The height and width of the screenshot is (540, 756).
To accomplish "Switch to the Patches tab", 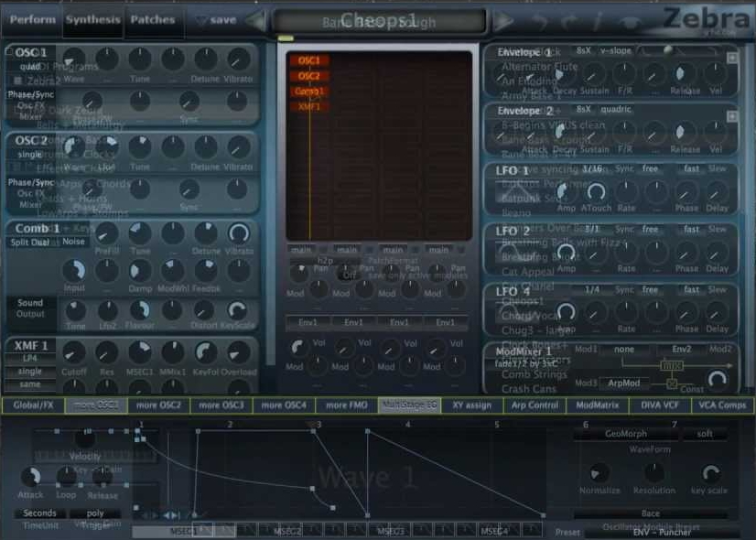I will (x=153, y=20).
